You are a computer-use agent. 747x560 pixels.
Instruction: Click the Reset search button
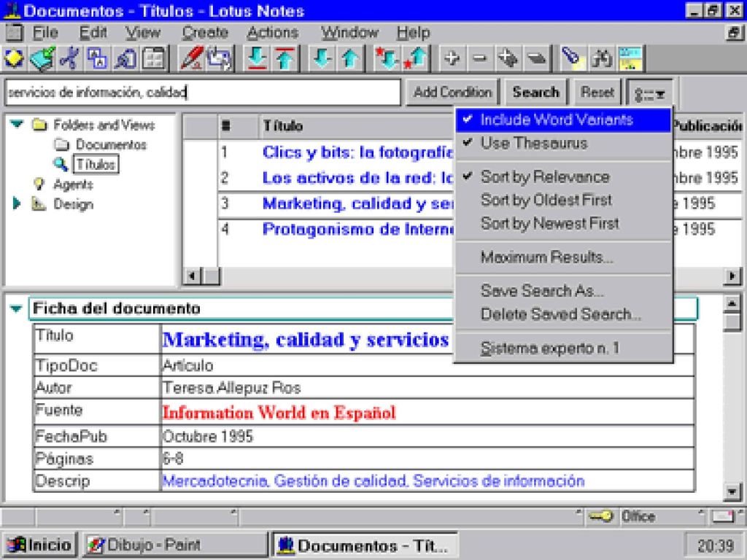(597, 92)
